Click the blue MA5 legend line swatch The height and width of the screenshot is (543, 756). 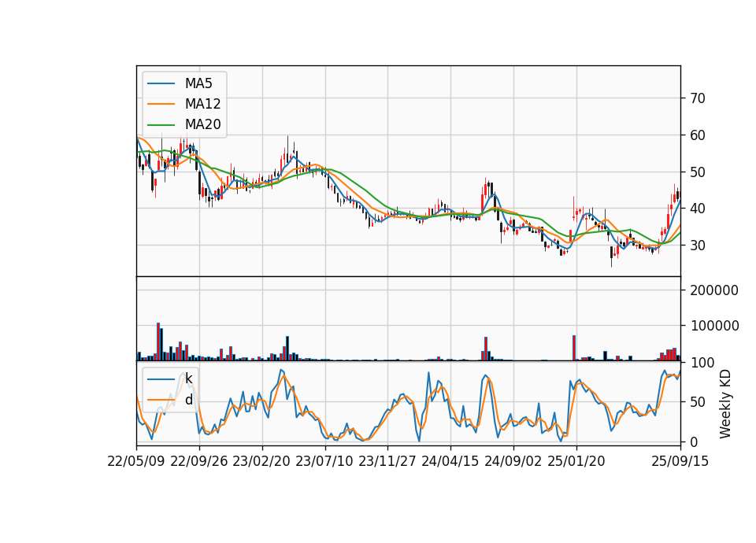(161, 83)
